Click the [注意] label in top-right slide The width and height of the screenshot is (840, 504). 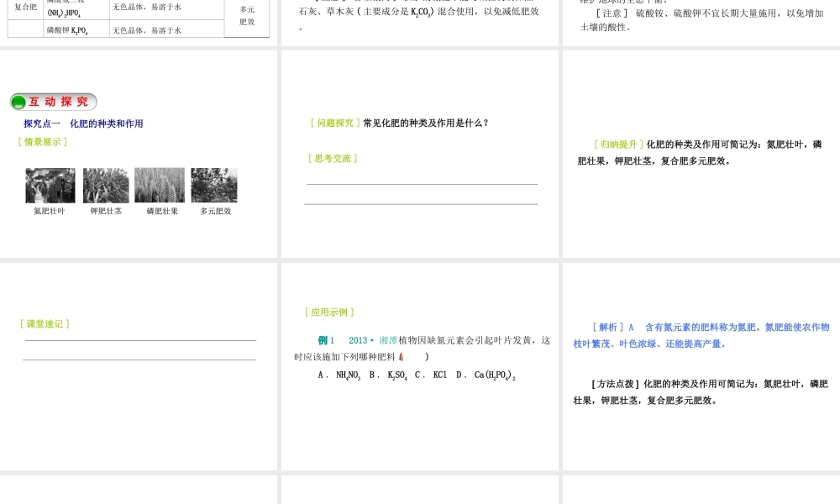point(612,13)
